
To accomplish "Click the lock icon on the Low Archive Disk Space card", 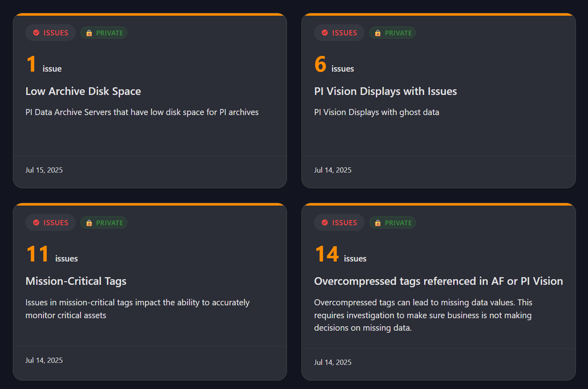I will (89, 33).
